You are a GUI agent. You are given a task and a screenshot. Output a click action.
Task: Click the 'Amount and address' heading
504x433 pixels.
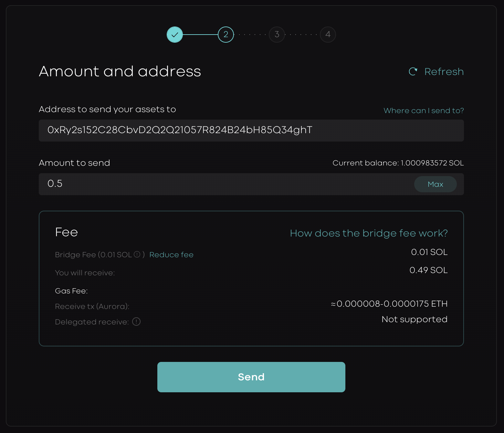click(x=120, y=71)
